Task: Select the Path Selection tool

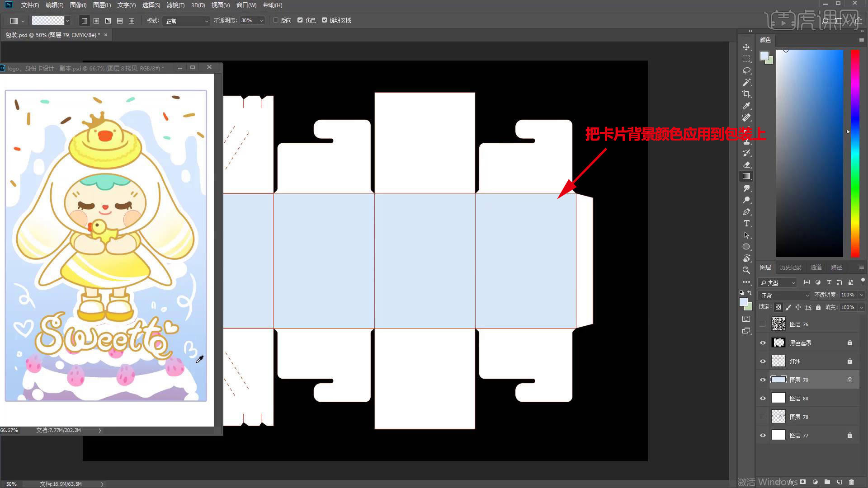Action: pyautogui.click(x=746, y=235)
